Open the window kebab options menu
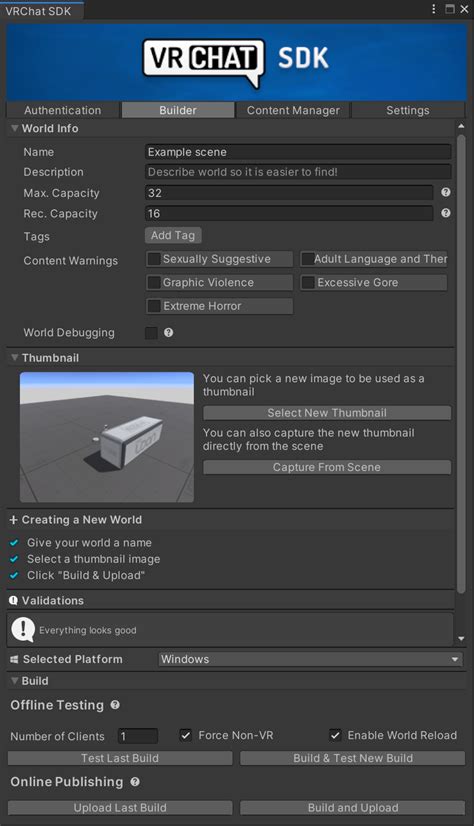This screenshot has height=826, width=474. click(433, 9)
